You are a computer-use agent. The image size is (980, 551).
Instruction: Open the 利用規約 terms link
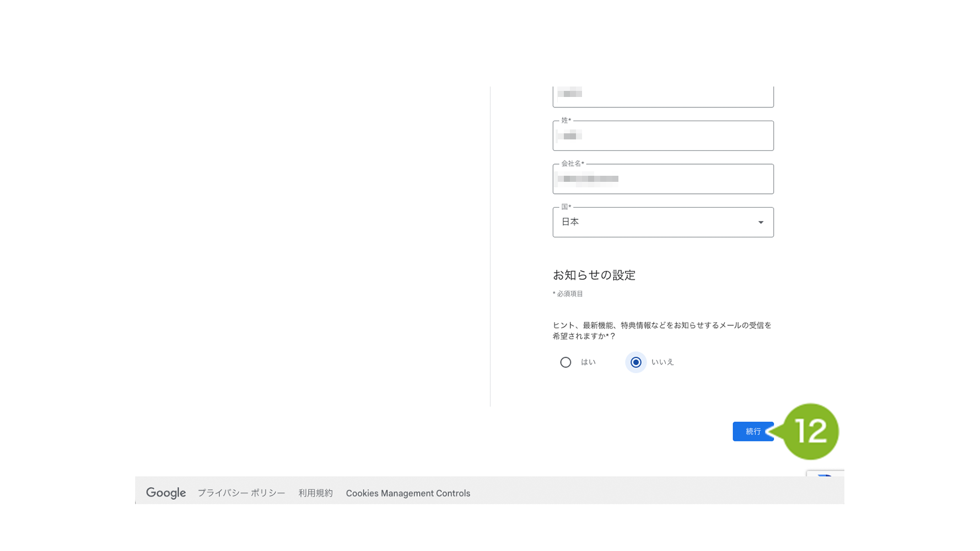[315, 493]
